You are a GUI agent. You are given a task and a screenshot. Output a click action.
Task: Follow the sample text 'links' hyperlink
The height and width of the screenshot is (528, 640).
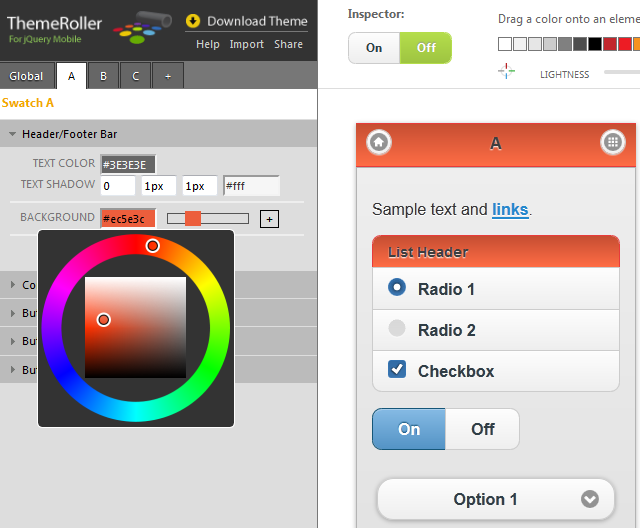[510, 209]
